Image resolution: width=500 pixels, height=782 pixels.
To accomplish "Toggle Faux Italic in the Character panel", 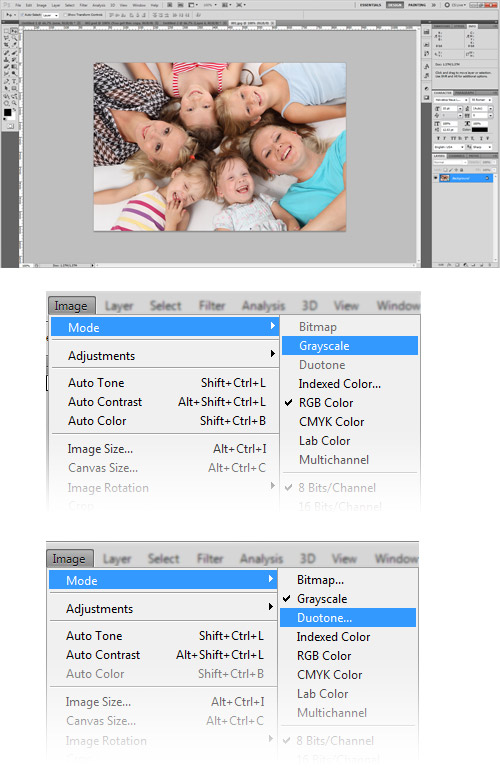I will click(x=445, y=138).
